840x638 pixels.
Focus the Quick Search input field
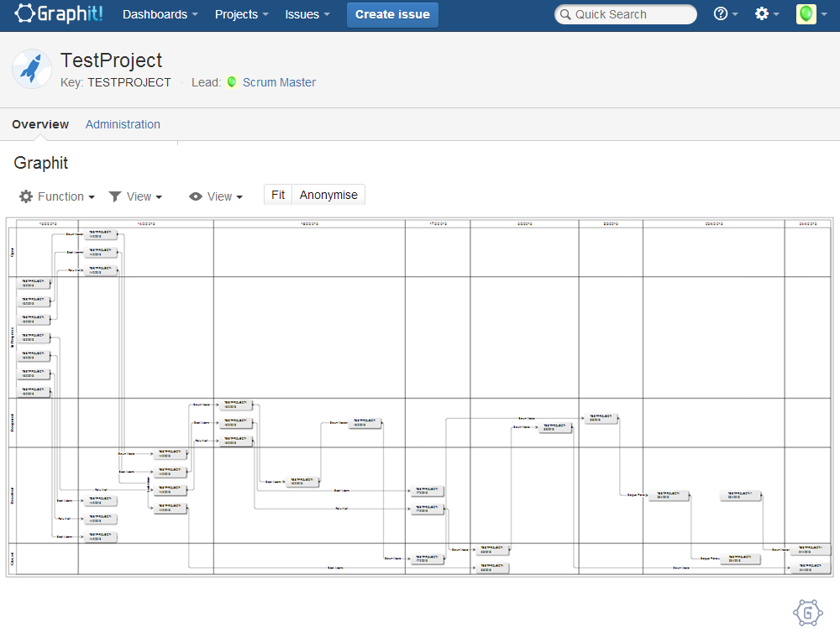point(630,14)
